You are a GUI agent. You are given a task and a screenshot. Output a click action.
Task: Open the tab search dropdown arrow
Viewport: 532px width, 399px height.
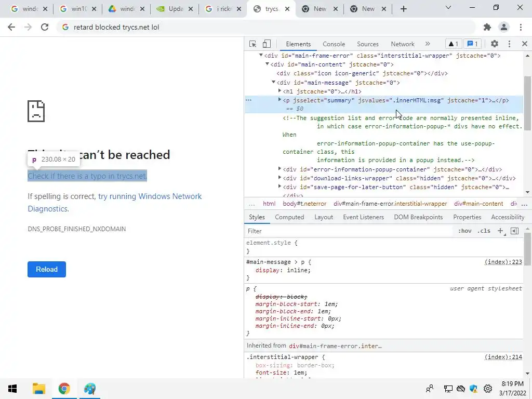coord(448,7)
